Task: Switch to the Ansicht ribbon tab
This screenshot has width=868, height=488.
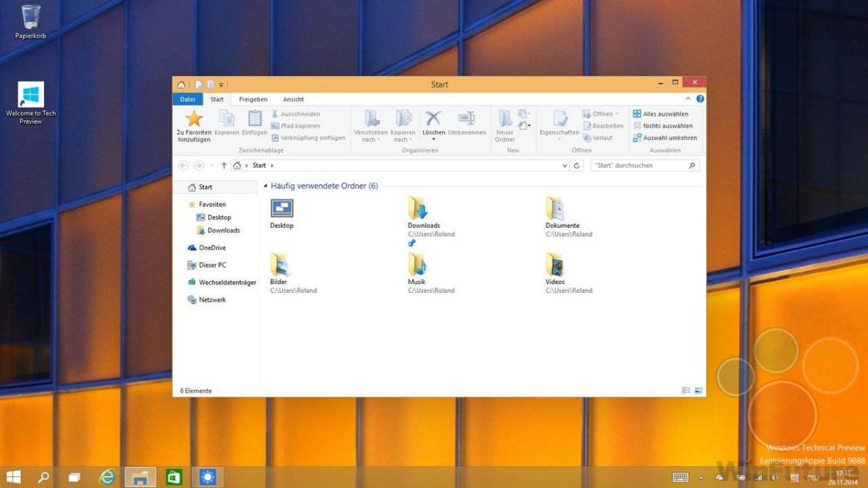Action: pyautogui.click(x=294, y=99)
